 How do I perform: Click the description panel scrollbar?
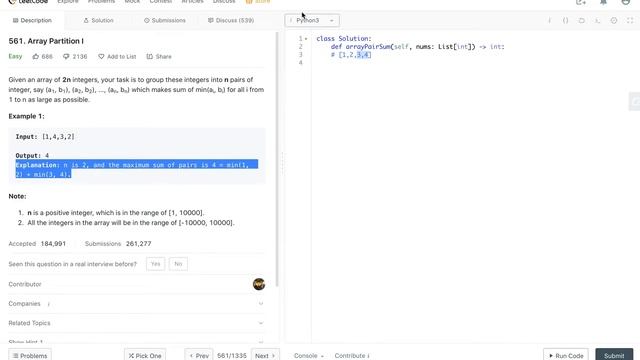[x=277, y=159]
